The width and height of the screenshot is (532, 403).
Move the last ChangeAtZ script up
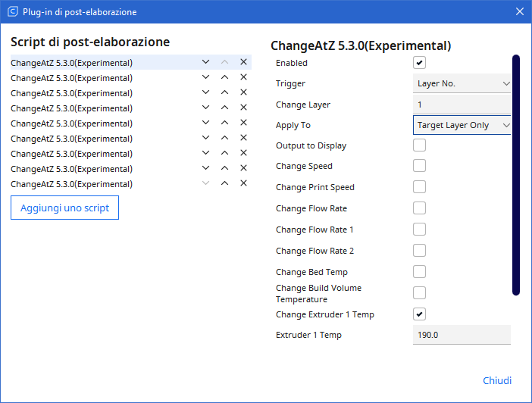click(x=224, y=184)
